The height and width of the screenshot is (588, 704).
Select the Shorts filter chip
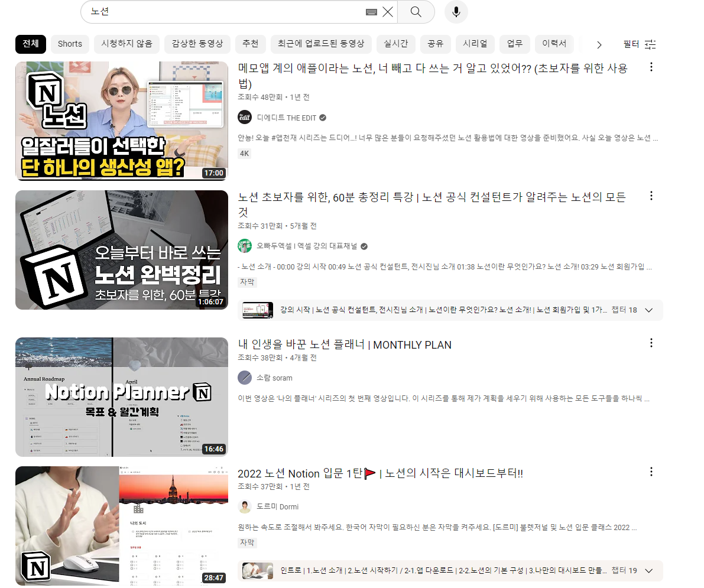[70, 44]
